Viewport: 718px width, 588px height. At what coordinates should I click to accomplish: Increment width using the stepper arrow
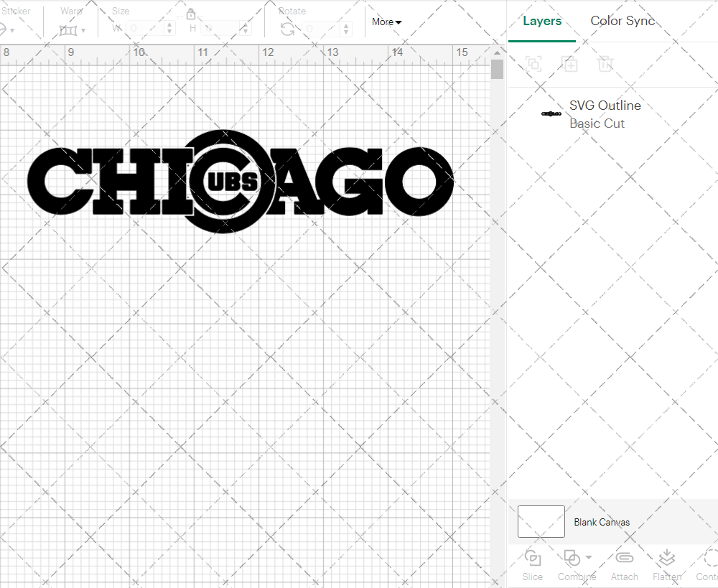[x=169, y=24]
